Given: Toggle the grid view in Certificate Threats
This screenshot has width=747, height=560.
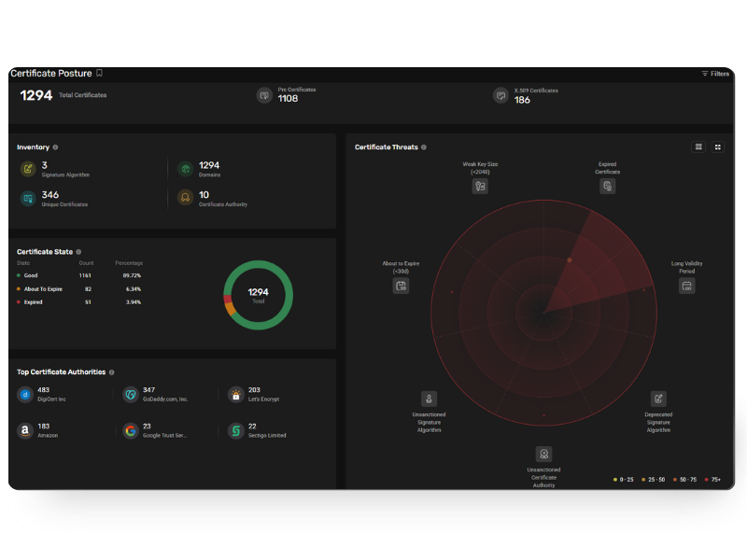Looking at the screenshot, I should pos(698,147).
